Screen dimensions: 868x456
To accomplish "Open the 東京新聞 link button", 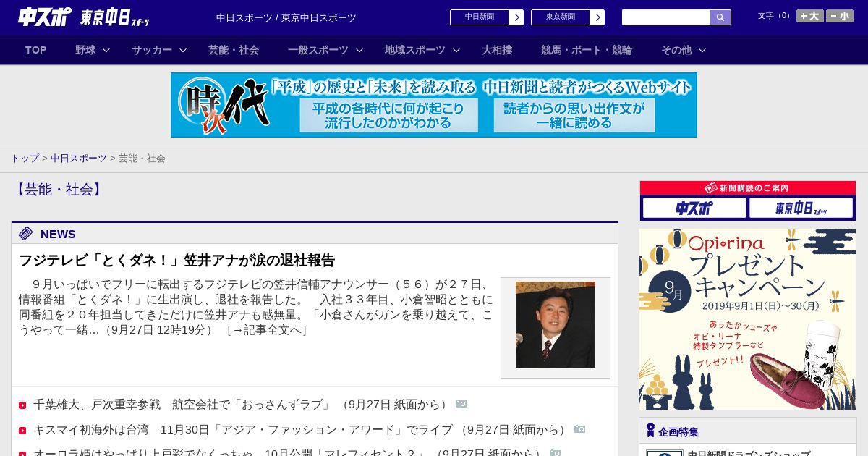I will coord(561,17).
